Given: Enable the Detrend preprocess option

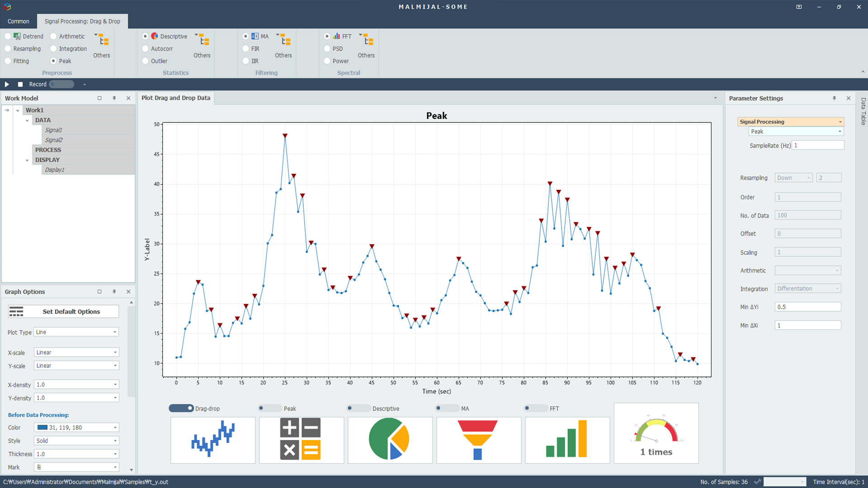Looking at the screenshot, I should click(8, 36).
